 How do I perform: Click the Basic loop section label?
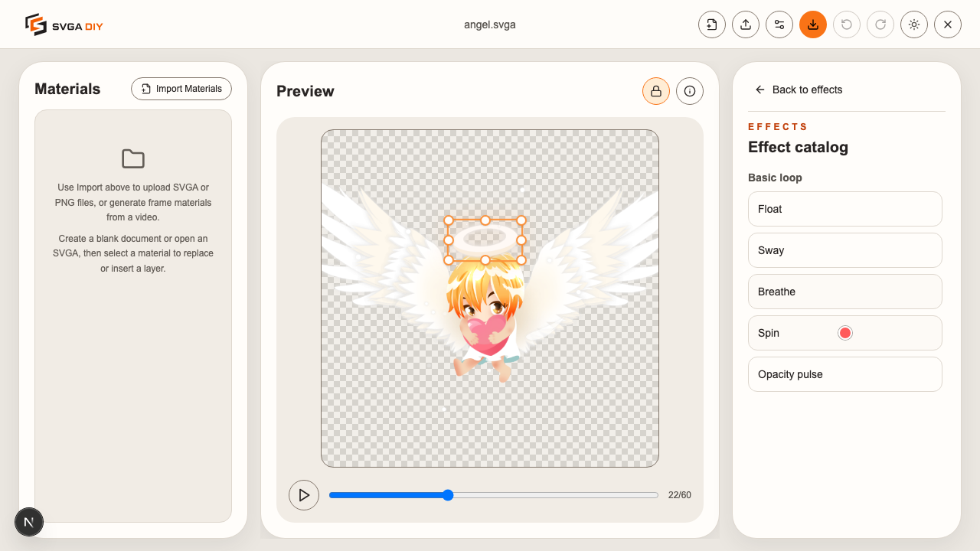[x=775, y=178]
